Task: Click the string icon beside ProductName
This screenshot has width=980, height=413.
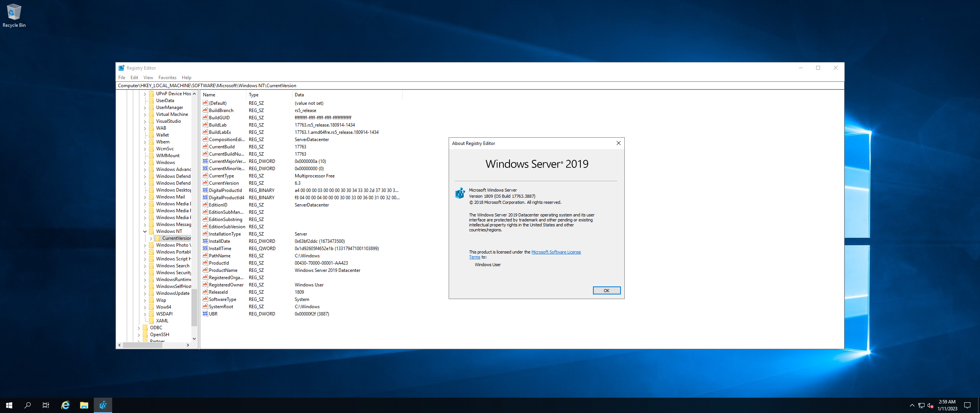Action: 205,270
